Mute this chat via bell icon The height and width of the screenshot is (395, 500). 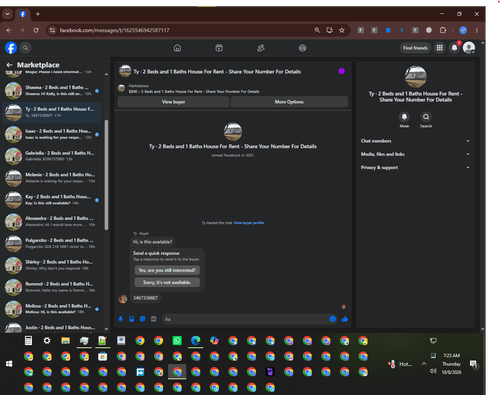tap(404, 117)
